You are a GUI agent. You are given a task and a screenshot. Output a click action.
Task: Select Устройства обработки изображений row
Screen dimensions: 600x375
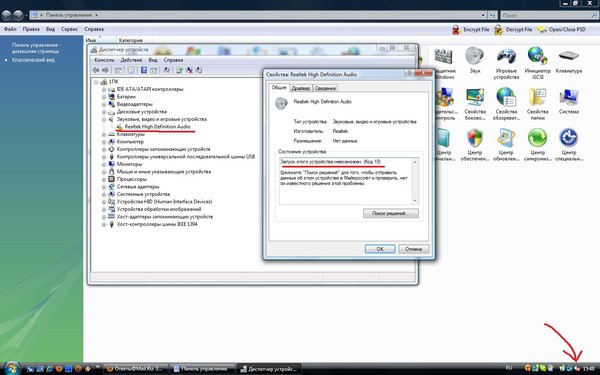tap(159, 209)
